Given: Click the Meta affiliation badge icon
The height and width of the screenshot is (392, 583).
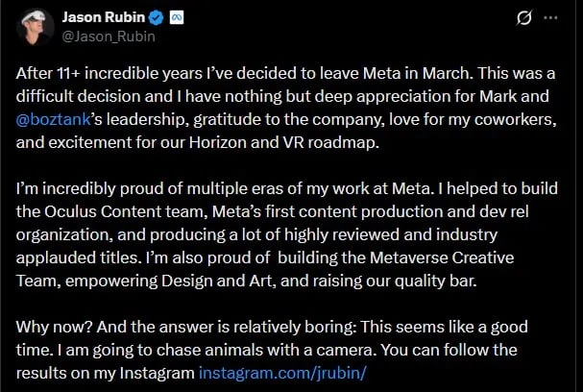Looking at the screenshot, I should pos(178,18).
